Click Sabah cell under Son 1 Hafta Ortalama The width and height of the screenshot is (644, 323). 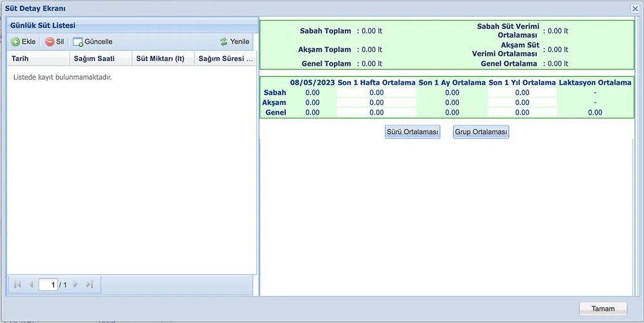click(377, 93)
